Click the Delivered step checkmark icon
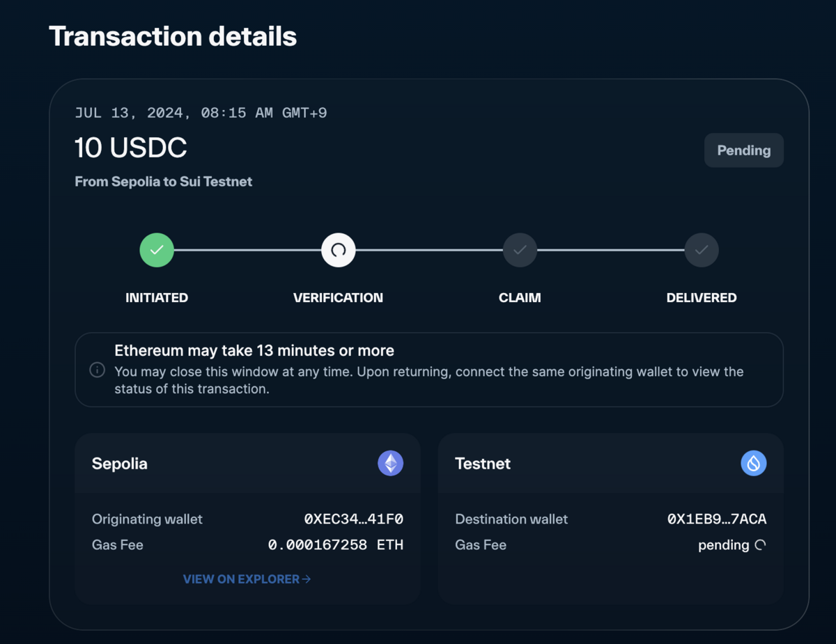The image size is (836, 644). point(702,250)
